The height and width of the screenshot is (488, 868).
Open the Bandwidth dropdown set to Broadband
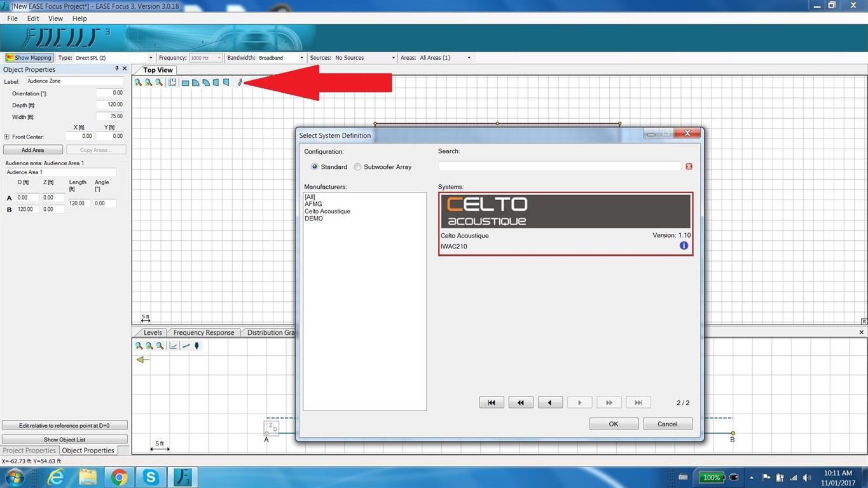point(282,58)
